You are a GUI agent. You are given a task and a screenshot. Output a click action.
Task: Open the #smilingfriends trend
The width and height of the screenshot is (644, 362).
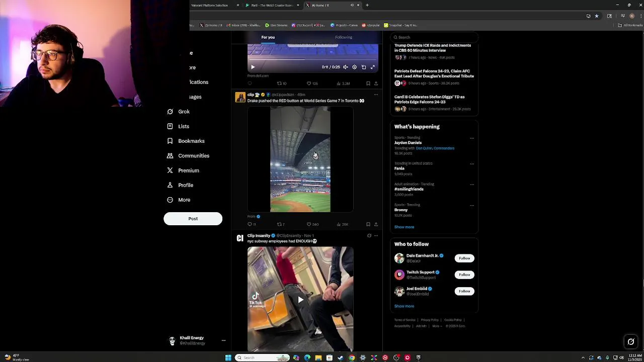pyautogui.click(x=409, y=189)
